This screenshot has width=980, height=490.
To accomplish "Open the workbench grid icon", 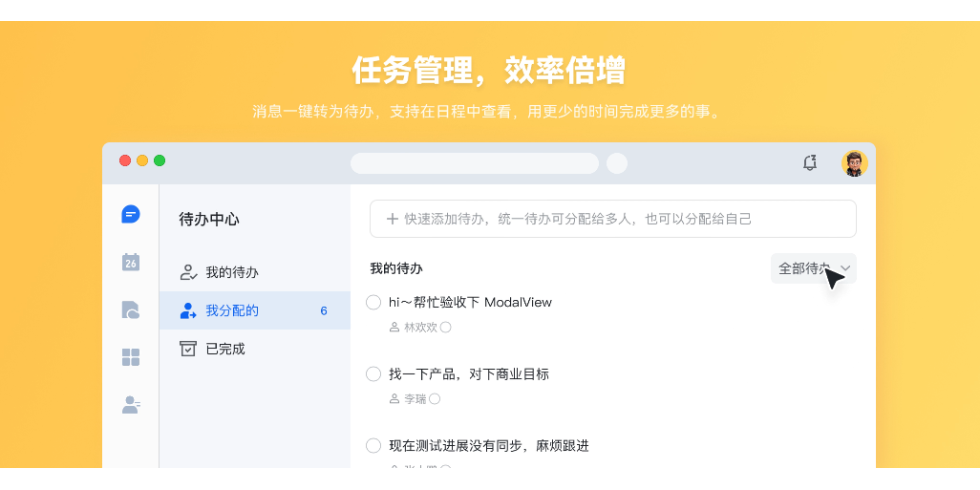I will click(x=131, y=357).
